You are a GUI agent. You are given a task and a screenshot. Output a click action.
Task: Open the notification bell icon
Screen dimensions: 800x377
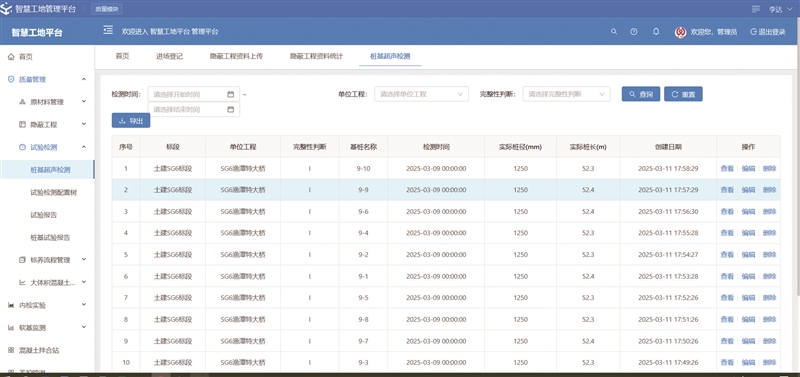tap(656, 32)
